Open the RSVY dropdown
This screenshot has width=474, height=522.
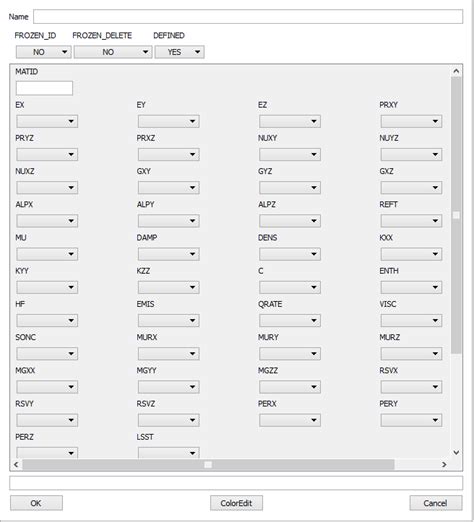click(x=47, y=420)
